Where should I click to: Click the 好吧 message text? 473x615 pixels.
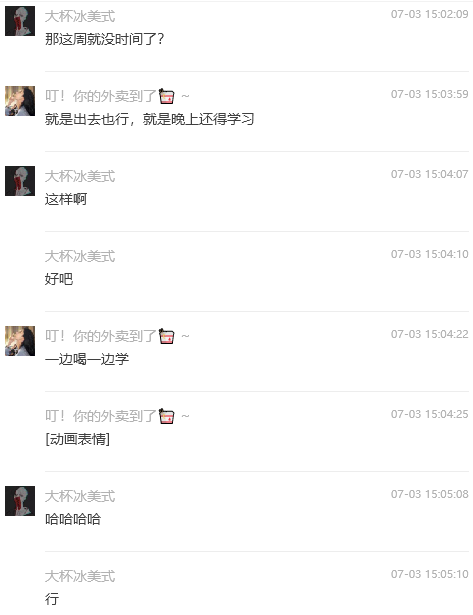click(x=59, y=279)
